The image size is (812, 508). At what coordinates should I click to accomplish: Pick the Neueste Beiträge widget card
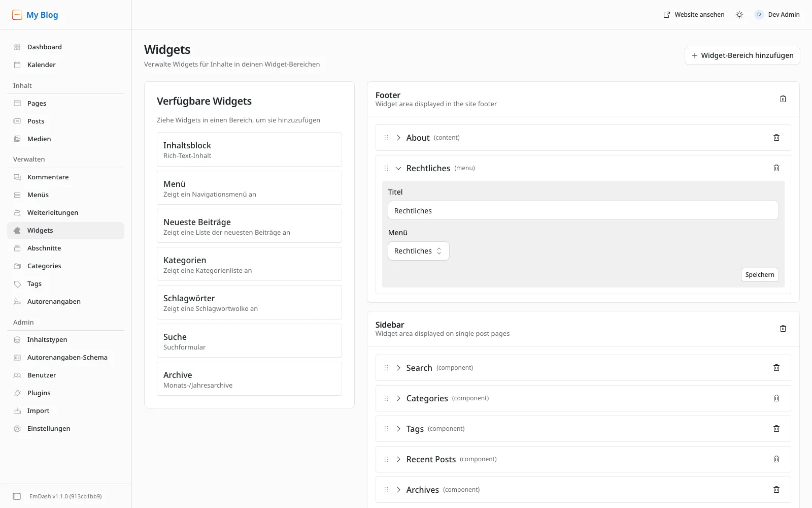coord(249,226)
